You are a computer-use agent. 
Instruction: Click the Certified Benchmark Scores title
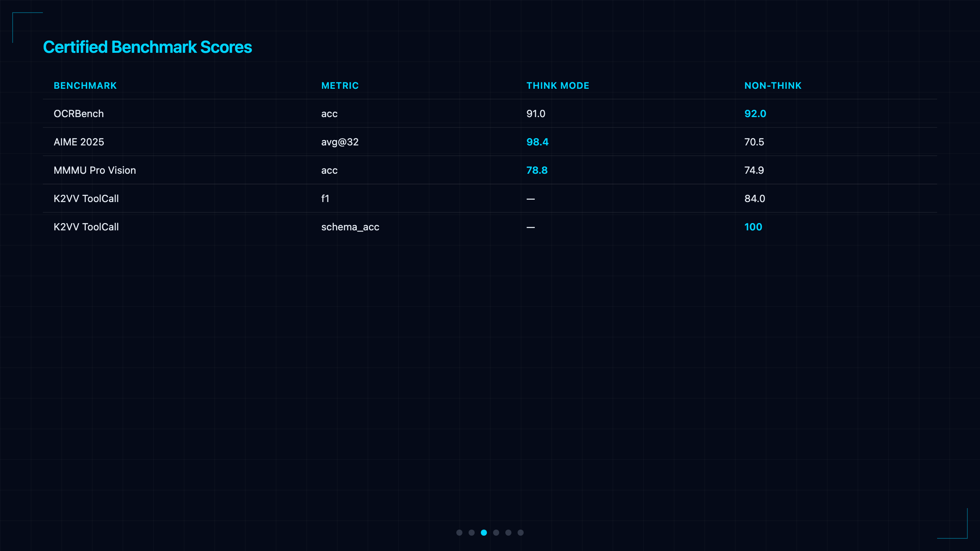coord(147,47)
